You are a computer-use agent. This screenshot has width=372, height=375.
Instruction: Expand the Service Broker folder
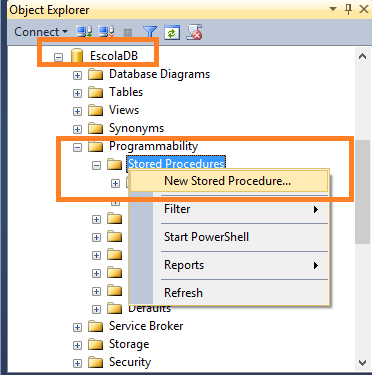[x=77, y=327]
